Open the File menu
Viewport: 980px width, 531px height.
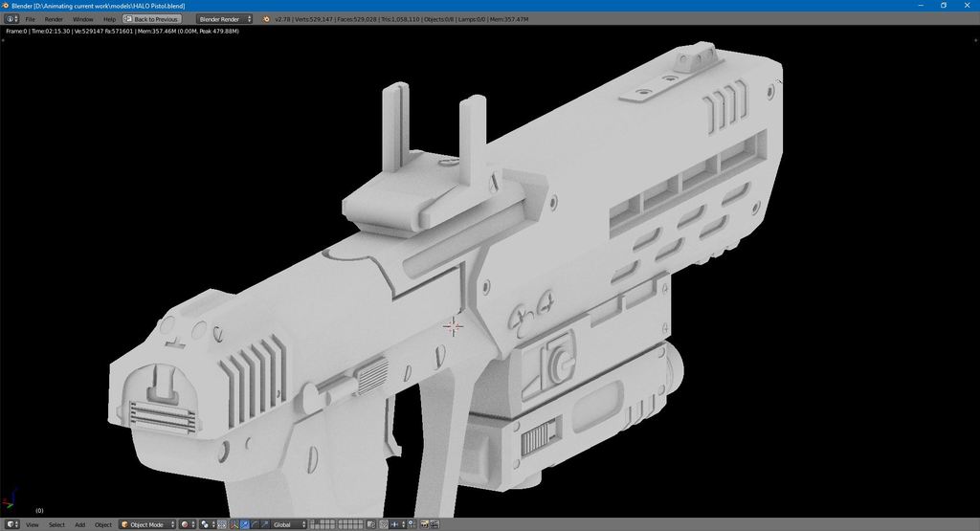[x=30, y=19]
